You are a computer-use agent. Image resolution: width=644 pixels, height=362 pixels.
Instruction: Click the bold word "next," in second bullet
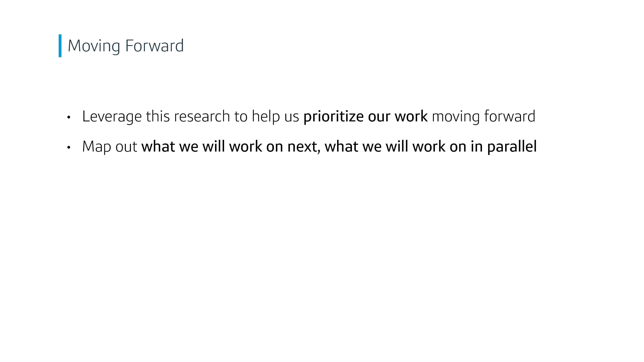pyautogui.click(x=304, y=147)
